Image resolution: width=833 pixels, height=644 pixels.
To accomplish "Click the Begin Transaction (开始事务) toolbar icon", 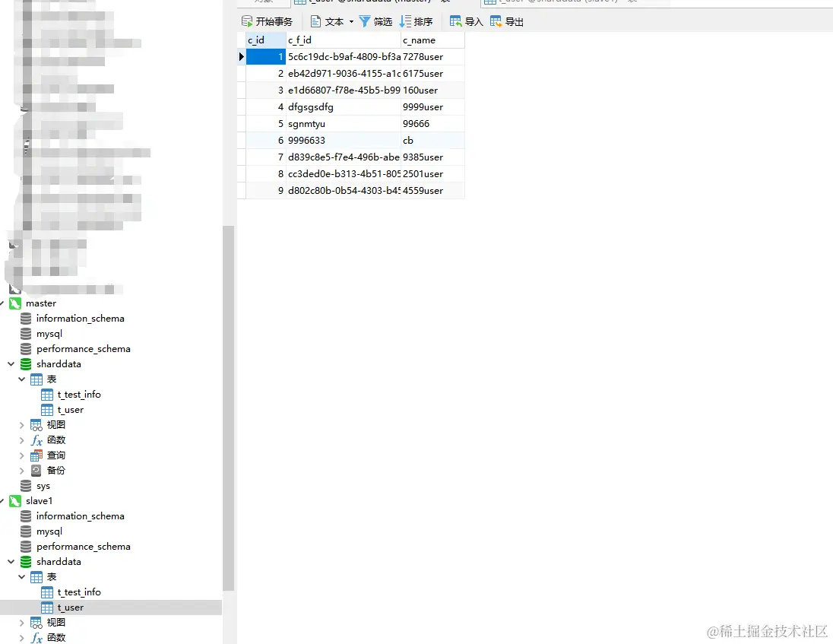I will click(246, 21).
